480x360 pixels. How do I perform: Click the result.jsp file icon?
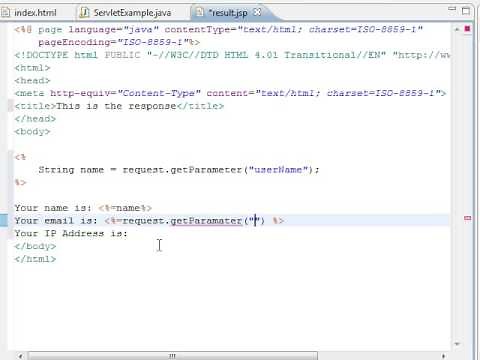(199, 12)
